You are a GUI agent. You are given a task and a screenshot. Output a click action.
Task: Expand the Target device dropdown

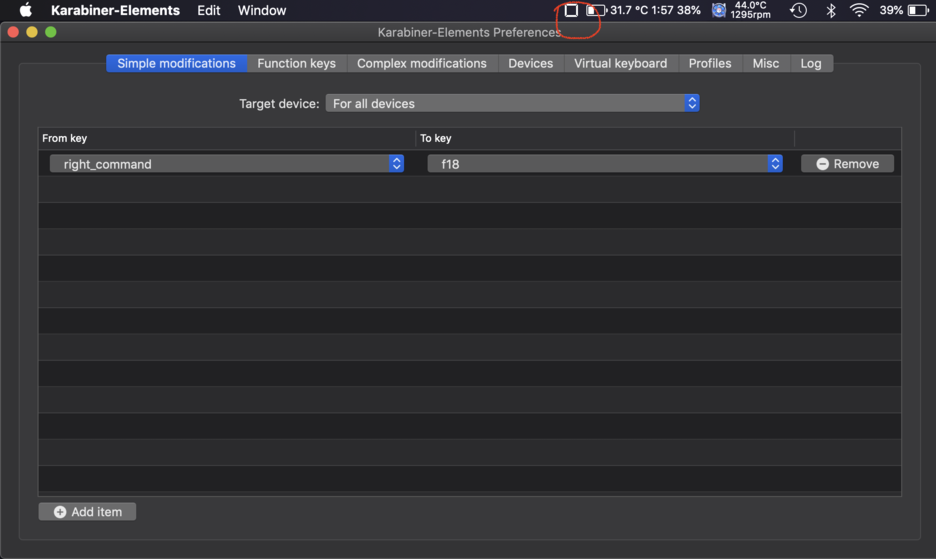click(513, 103)
